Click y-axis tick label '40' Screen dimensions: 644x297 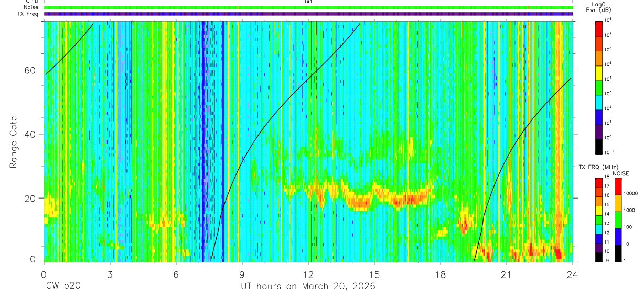pos(31,134)
